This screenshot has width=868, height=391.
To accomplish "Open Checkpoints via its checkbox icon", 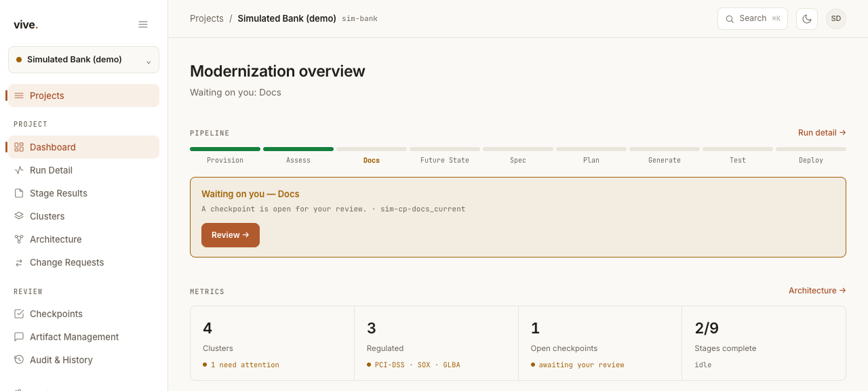I will point(19,314).
